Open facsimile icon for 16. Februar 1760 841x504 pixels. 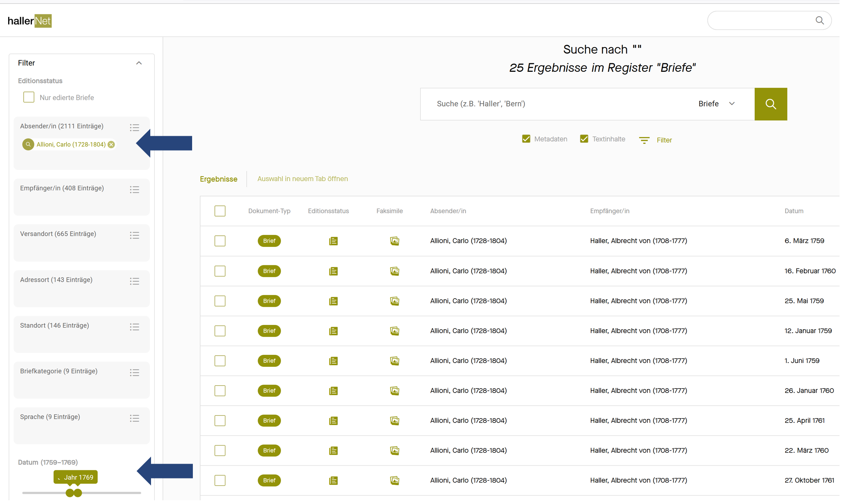pyautogui.click(x=395, y=271)
